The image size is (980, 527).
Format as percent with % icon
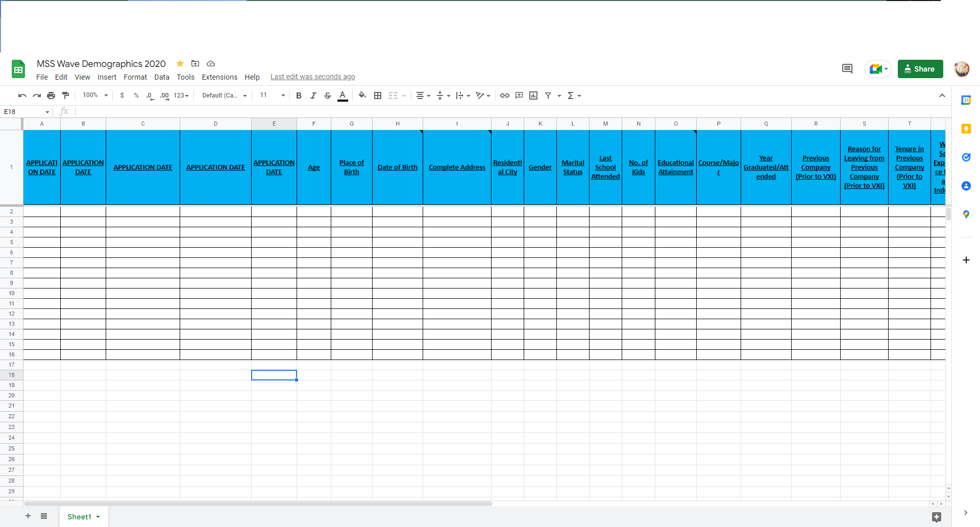(x=136, y=95)
